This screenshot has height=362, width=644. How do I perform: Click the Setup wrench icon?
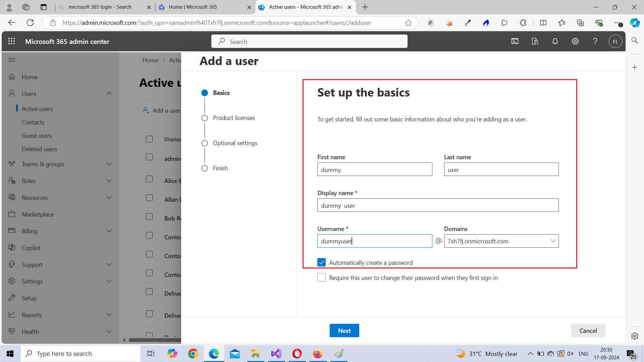(x=12, y=298)
